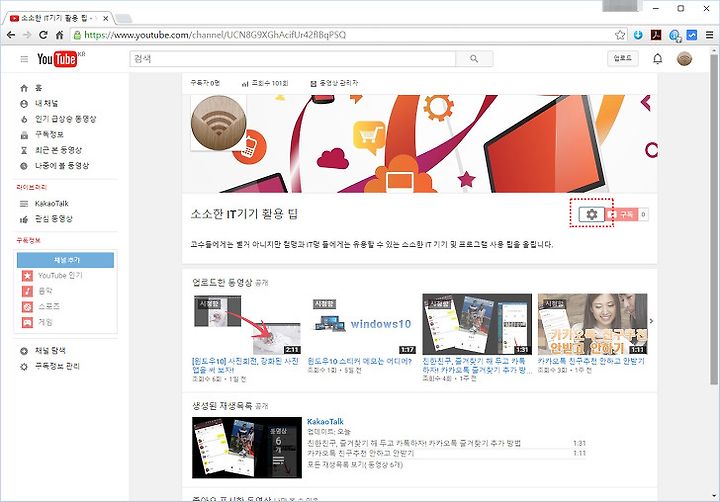Open the 2:11 video thumbnail
Image resolution: width=720 pixels, height=502 pixels.
pos(247,324)
